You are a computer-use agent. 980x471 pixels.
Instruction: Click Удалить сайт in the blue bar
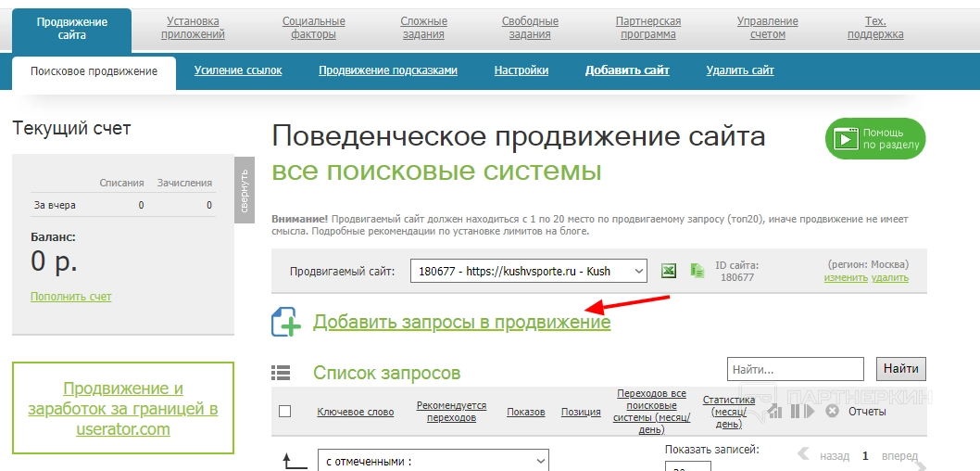click(740, 70)
